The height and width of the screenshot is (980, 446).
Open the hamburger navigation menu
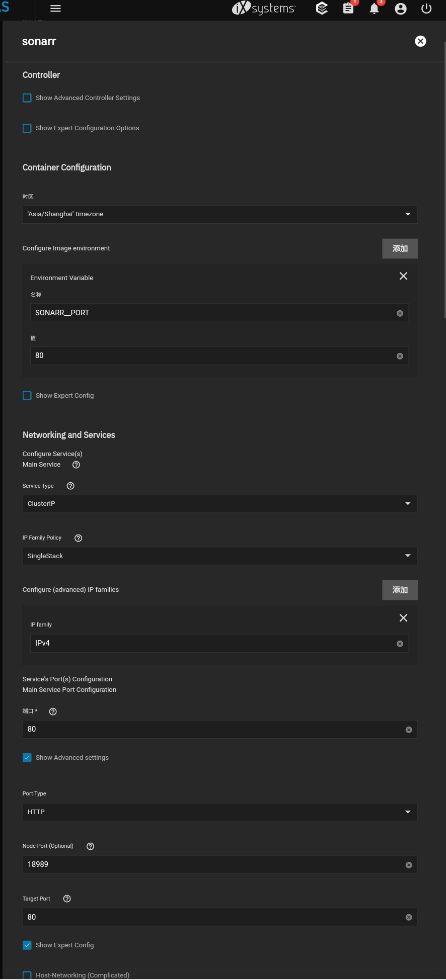tap(55, 9)
